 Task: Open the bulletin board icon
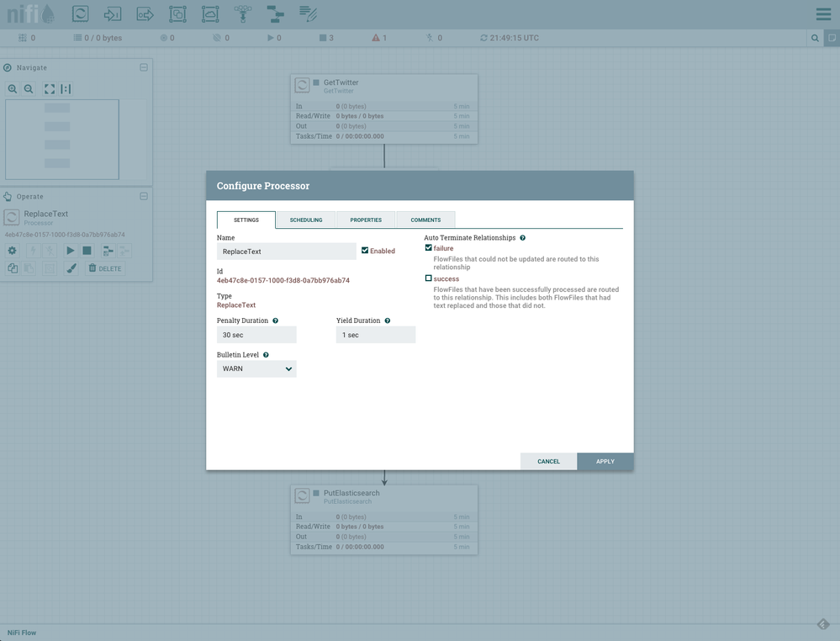coord(832,38)
